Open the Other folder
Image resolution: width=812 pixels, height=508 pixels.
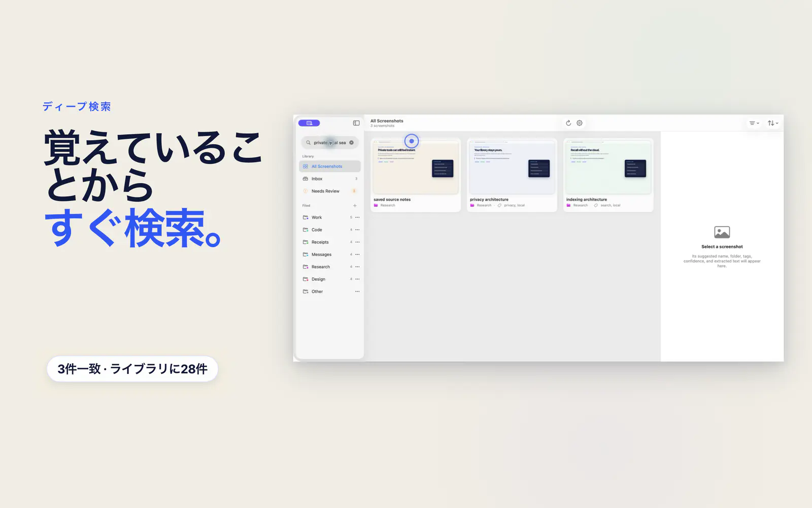330,292
